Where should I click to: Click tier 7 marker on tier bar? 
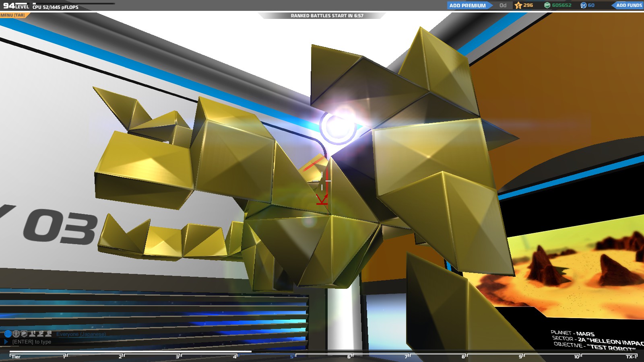pyautogui.click(x=407, y=356)
